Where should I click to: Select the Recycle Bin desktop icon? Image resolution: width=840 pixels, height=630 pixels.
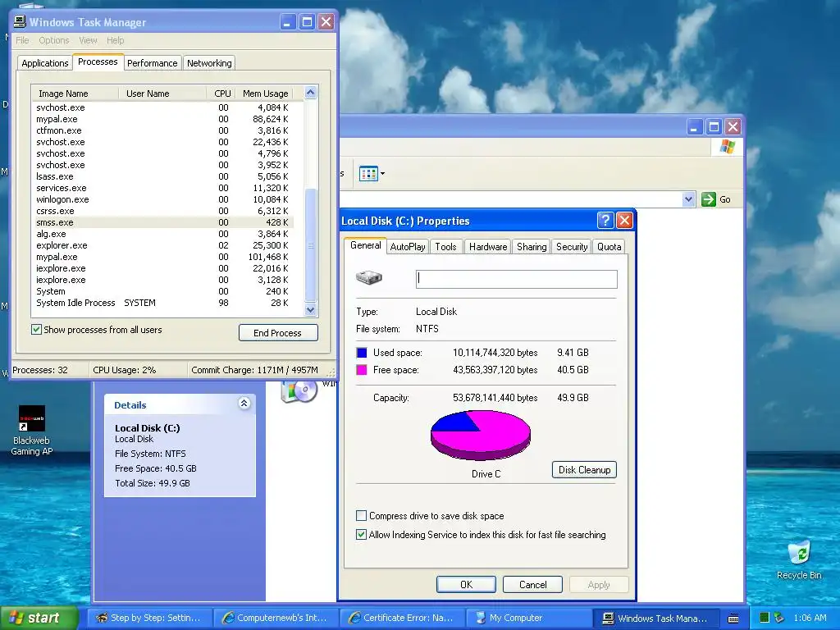(799, 559)
